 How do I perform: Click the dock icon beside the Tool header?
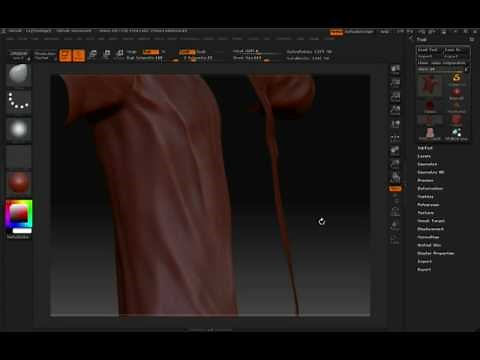click(x=472, y=39)
